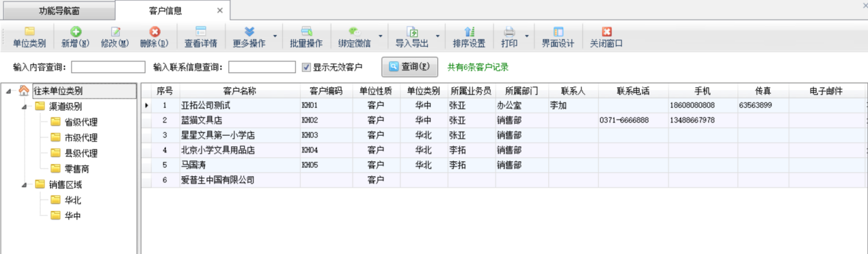Toggle 显示无效客户 checkbox
868x254 pixels.
pyautogui.click(x=306, y=67)
